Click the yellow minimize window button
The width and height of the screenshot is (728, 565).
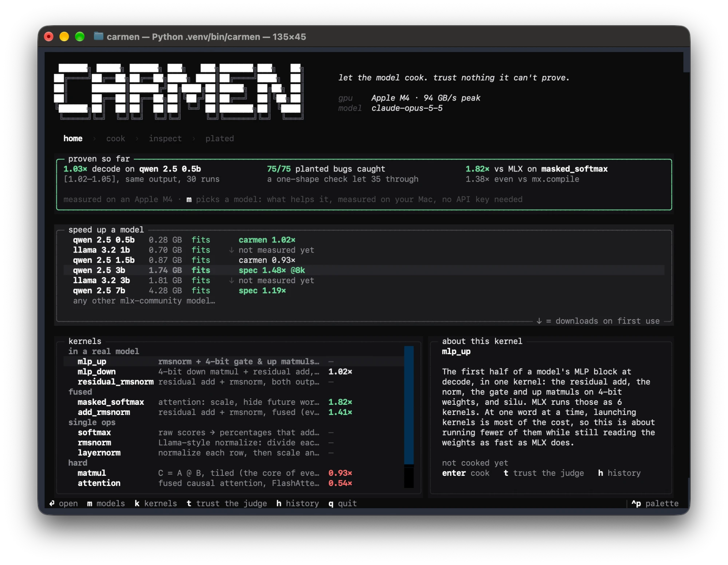64,36
